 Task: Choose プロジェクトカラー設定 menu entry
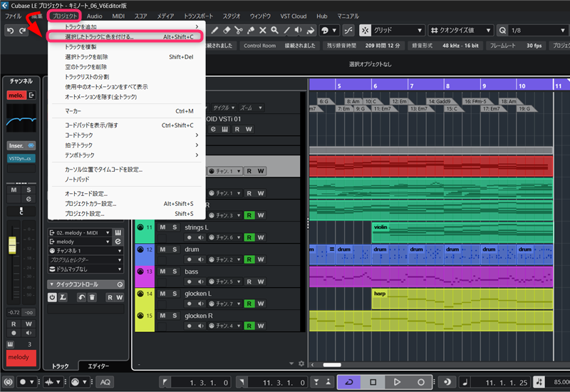click(x=127, y=204)
